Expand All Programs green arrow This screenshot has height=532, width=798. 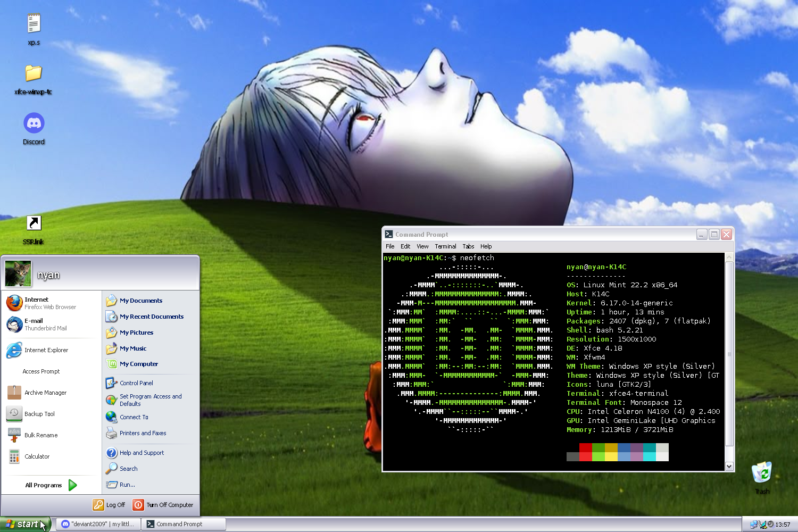coord(73,485)
